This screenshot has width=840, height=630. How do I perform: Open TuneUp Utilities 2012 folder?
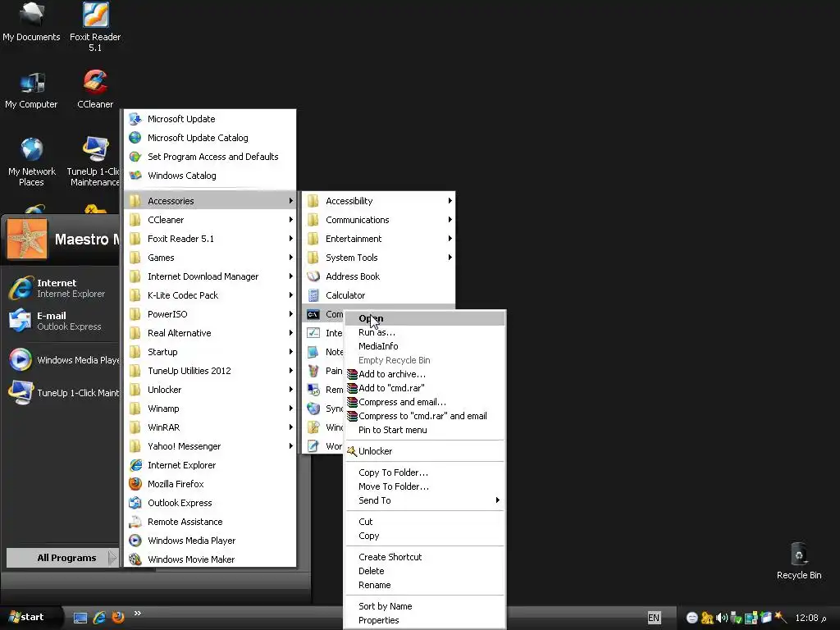[x=210, y=371]
